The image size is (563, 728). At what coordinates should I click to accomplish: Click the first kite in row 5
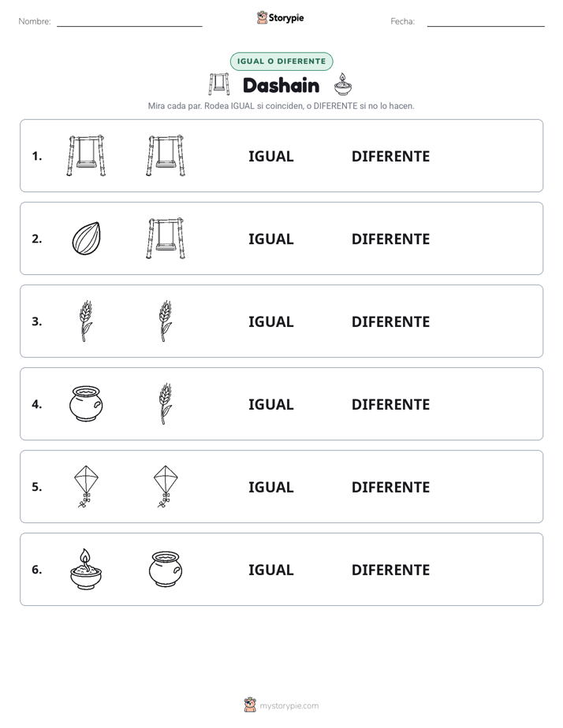(86, 487)
